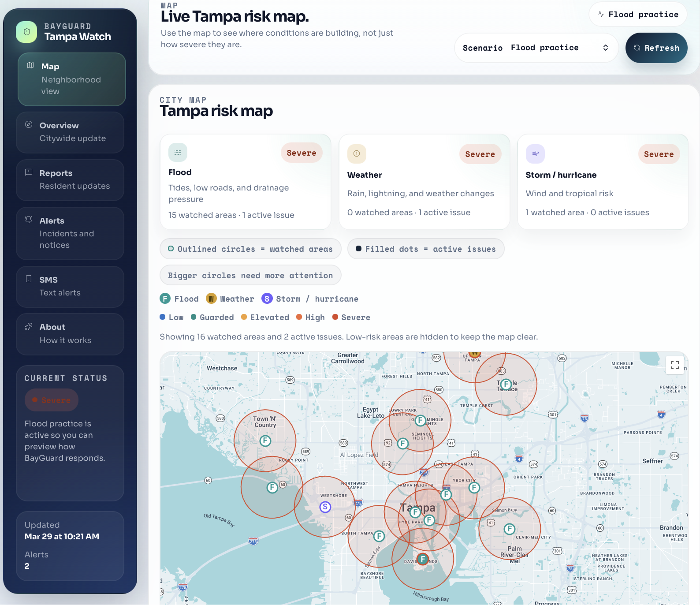Click flood marker at Town 'N' Country
Image resolution: width=700 pixels, height=605 pixels.
click(x=265, y=441)
